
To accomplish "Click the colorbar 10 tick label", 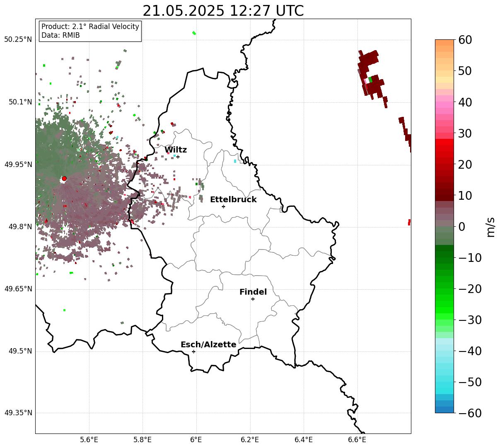I will [x=465, y=195].
